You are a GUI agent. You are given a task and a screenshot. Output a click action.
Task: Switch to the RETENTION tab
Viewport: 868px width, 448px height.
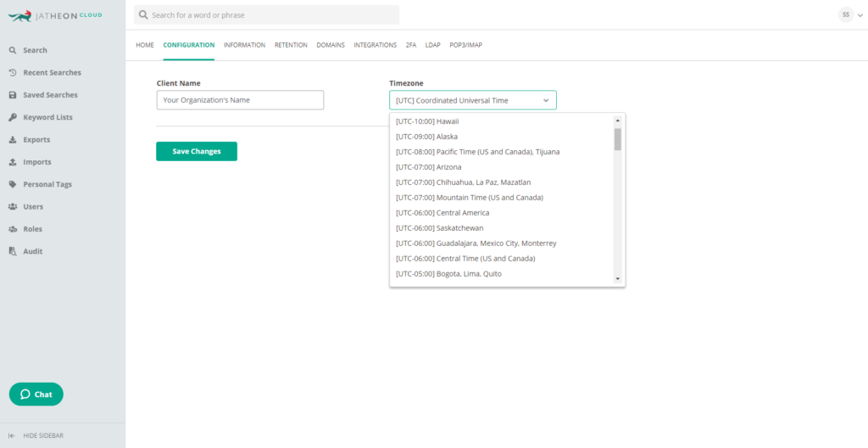pos(291,45)
